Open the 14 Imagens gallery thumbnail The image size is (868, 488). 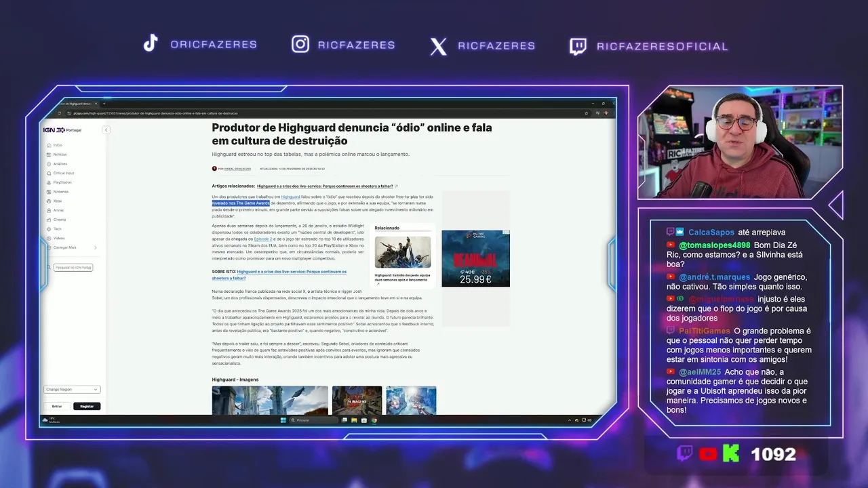pyautogui.click(x=357, y=400)
